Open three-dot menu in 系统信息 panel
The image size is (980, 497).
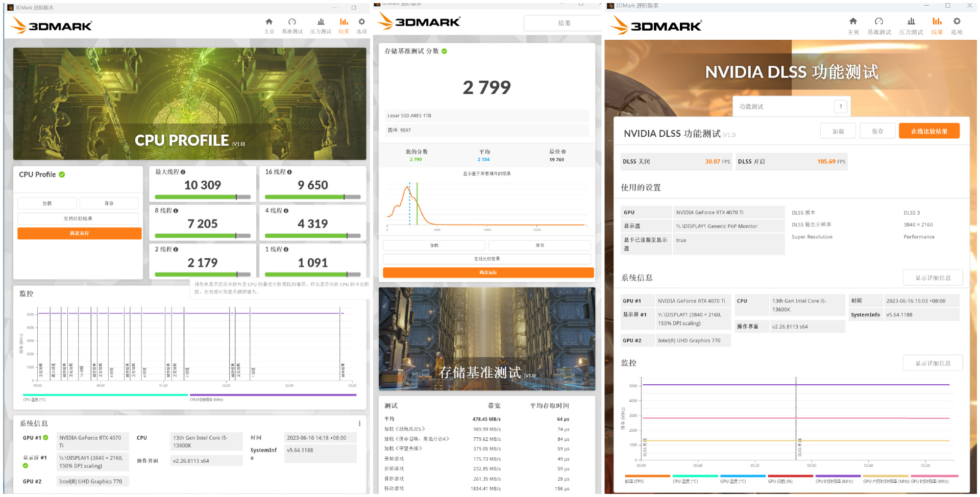coord(359,424)
